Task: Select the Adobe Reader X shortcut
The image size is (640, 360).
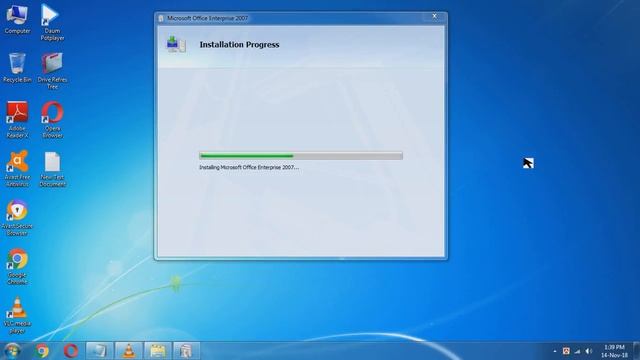Action: click(17, 120)
